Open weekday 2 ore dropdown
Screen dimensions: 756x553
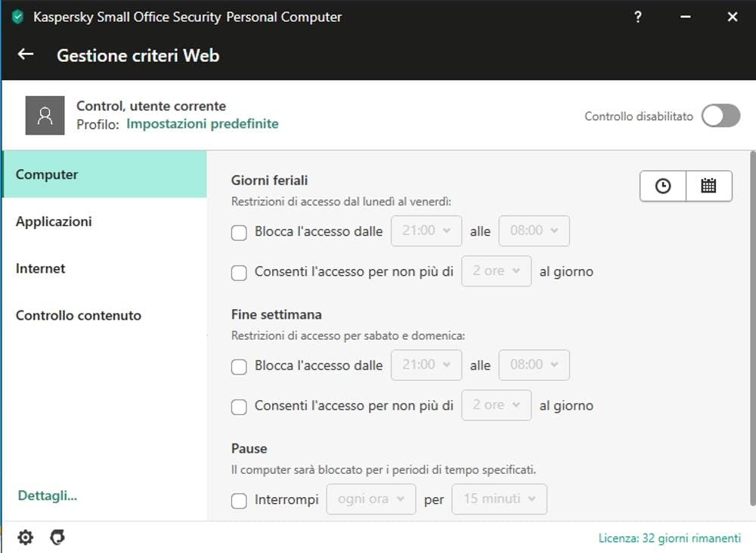tap(496, 271)
